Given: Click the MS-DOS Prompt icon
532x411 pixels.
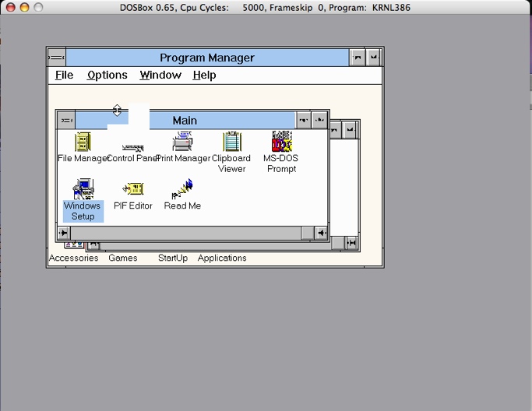Looking at the screenshot, I should pos(281,142).
